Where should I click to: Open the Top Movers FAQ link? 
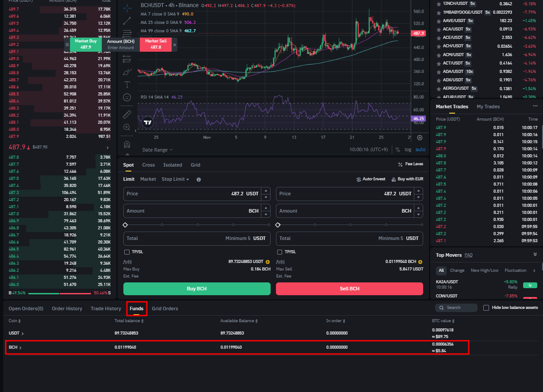click(469, 255)
